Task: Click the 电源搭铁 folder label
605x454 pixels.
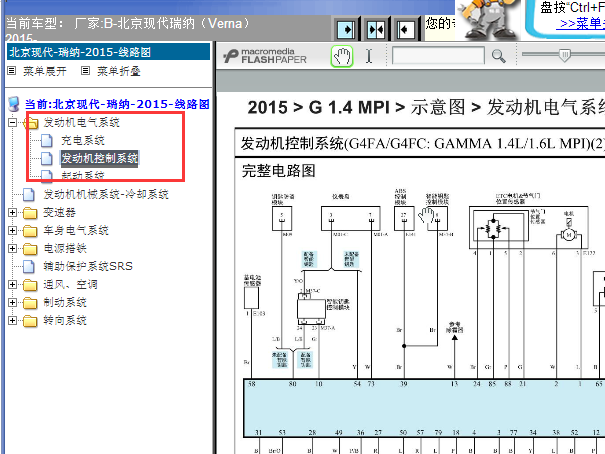Action: (65, 248)
